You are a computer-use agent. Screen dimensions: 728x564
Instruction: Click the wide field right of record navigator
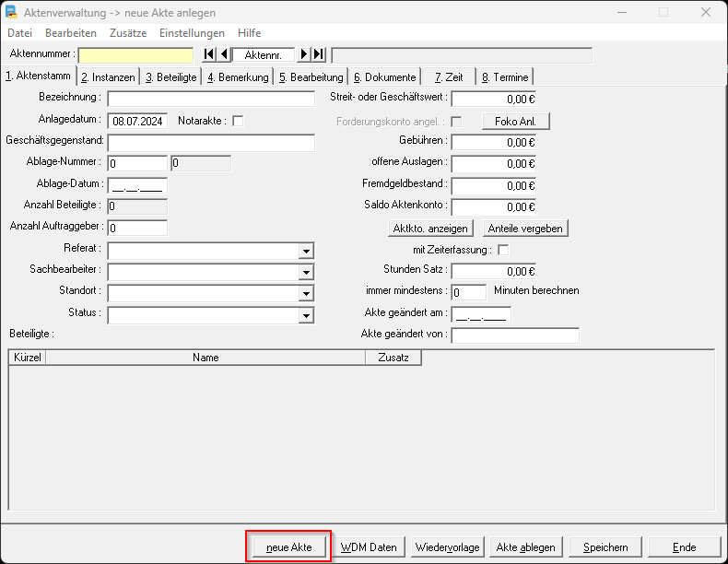click(x=462, y=54)
